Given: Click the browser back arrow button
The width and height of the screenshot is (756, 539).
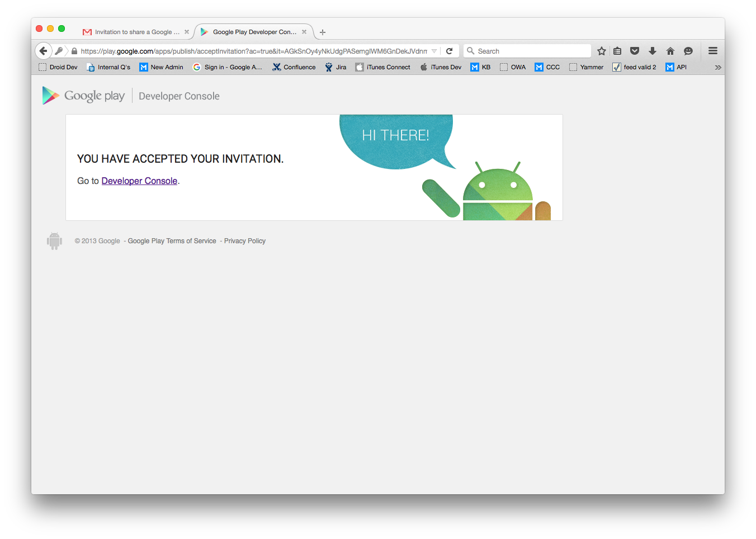Looking at the screenshot, I should click(x=44, y=51).
